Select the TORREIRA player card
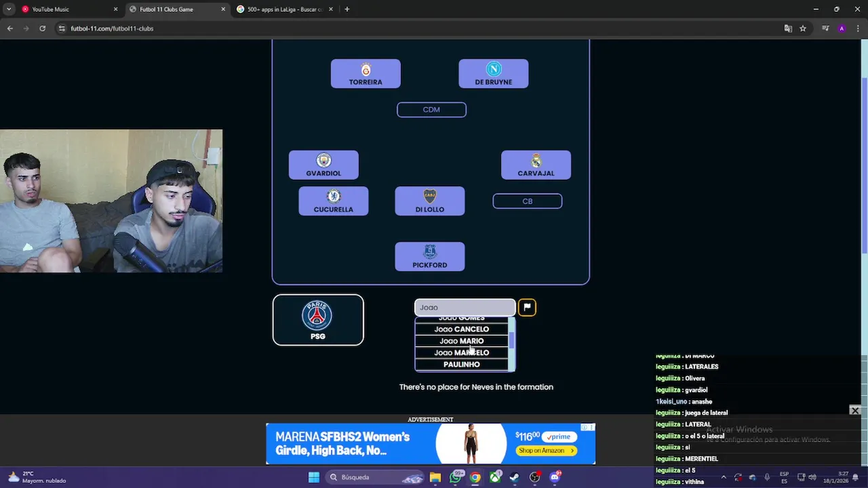The height and width of the screenshot is (488, 868). (x=366, y=73)
